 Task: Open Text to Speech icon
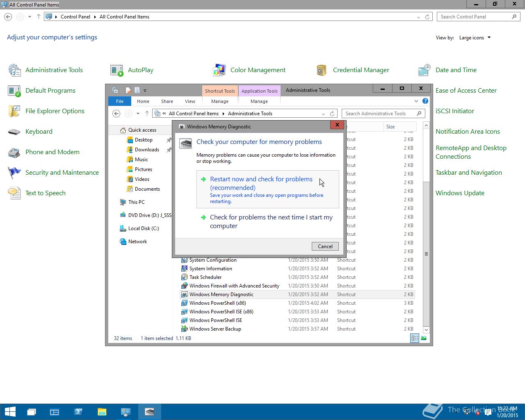[x=14, y=193]
